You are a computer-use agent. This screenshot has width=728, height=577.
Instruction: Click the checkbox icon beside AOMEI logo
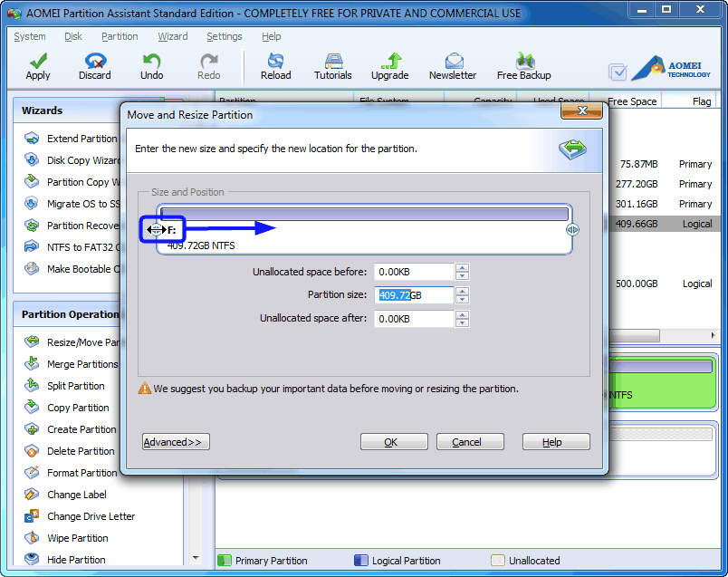[x=618, y=71]
